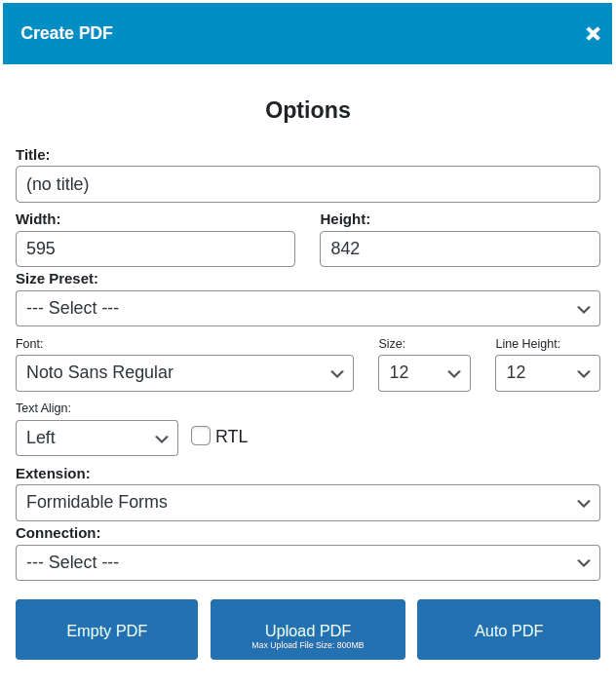This screenshot has height=688, width=616.
Task: Click the font Size chevron arrow
Action: pyautogui.click(x=454, y=374)
